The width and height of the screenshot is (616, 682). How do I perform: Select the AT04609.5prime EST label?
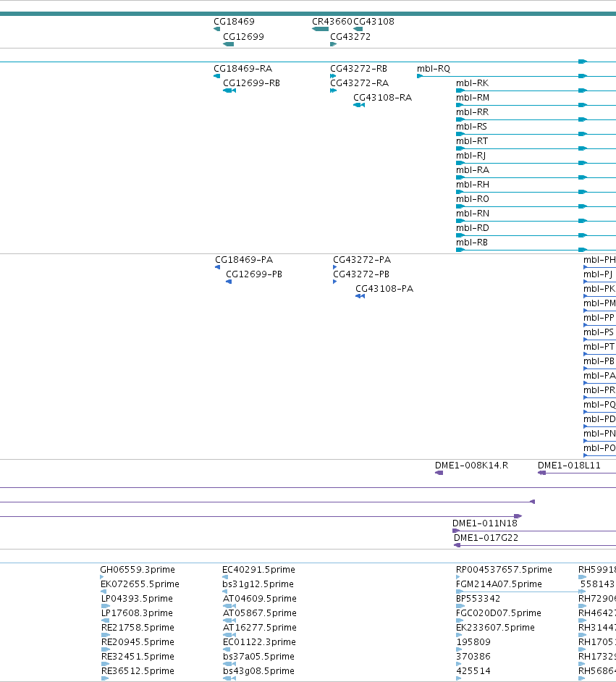coord(260,599)
